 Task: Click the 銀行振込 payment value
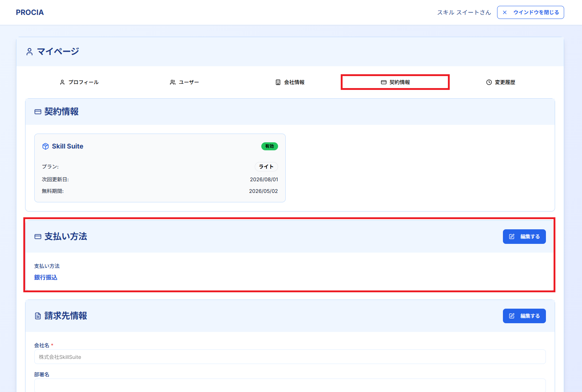click(x=46, y=277)
